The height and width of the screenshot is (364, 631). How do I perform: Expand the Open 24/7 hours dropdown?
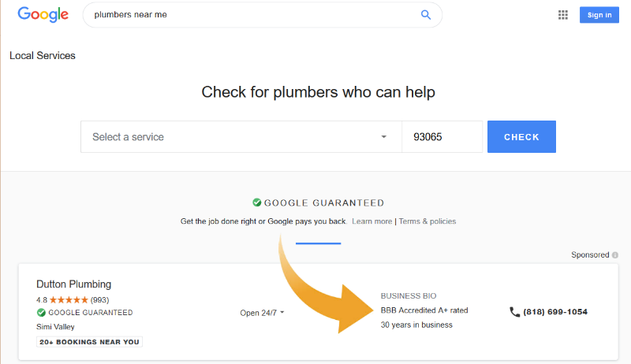[262, 313]
